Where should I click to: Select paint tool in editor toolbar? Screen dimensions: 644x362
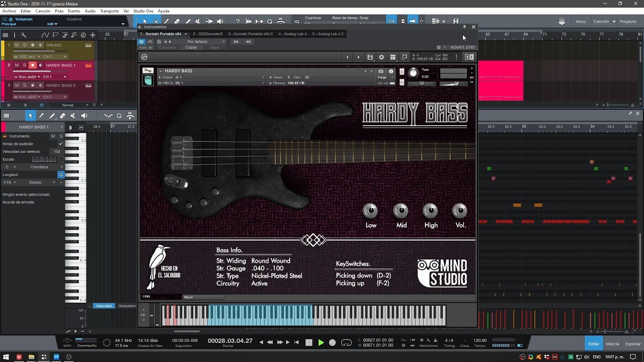pos(52,116)
